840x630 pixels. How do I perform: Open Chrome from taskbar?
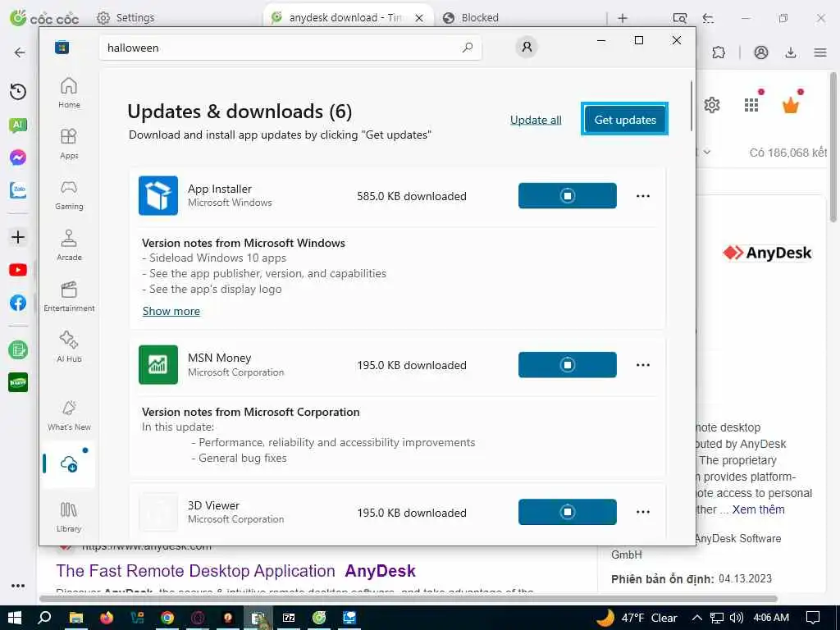(x=167, y=618)
